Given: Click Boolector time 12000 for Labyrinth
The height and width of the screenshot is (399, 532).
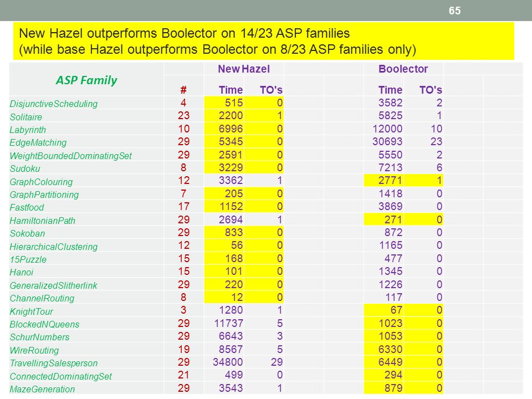Looking at the screenshot, I should (387, 129).
